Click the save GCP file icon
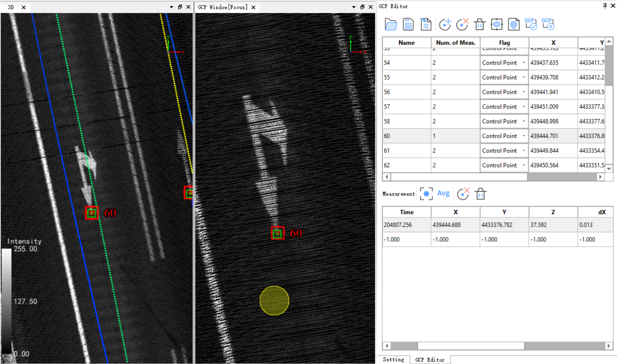Image resolution: width=617 pixels, height=364 pixels. point(408,24)
